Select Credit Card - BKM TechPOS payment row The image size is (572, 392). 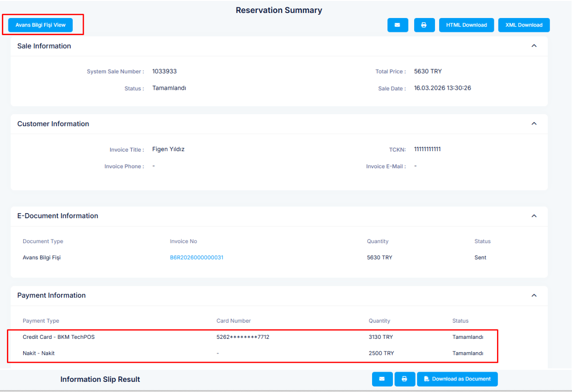[x=253, y=337]
